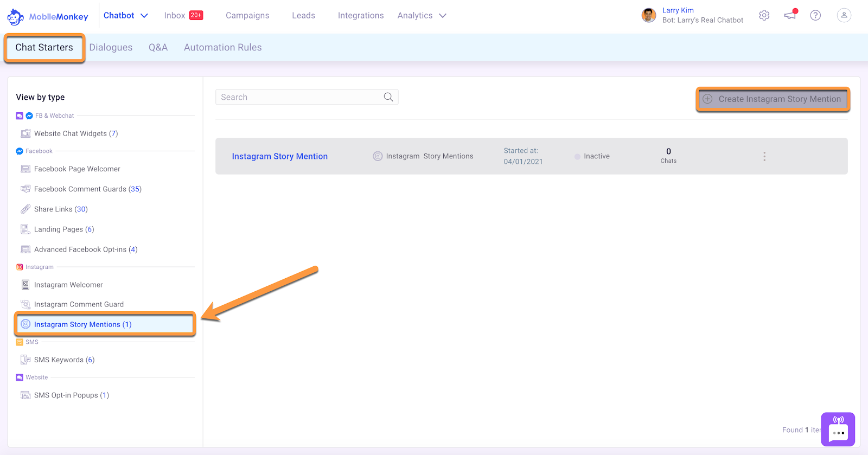Select Share Links (30)
Viewport: 868px width, 455px height.
[x=61, y=209]
